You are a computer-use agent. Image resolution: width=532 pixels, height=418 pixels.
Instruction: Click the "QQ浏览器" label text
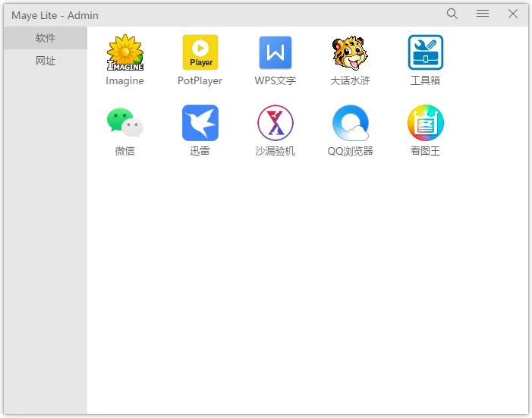coord(350,151)
